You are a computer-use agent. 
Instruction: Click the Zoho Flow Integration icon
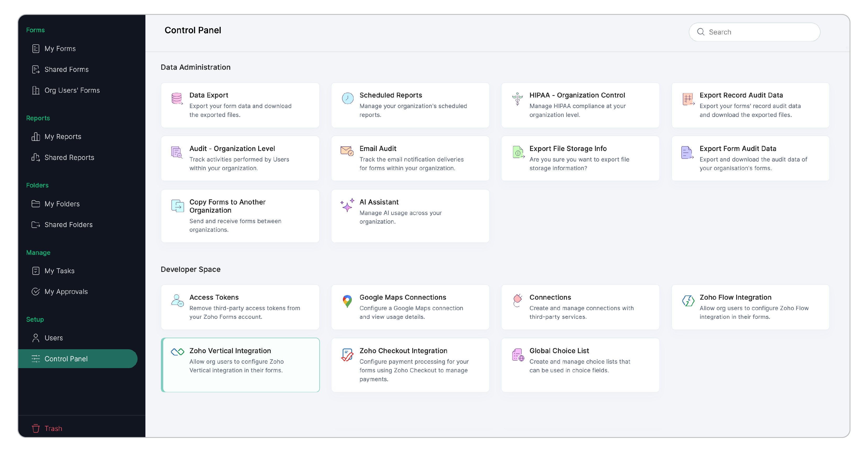(687, 300)
